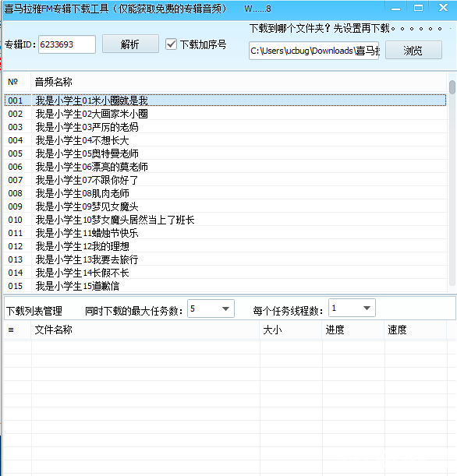Click the 解析 parse button

click(x=130, y=44)
